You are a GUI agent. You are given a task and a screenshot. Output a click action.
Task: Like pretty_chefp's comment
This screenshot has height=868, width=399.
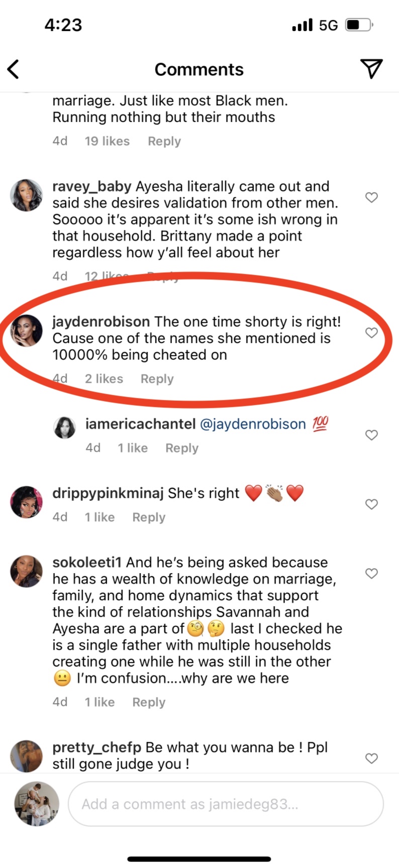coord(371,758)
